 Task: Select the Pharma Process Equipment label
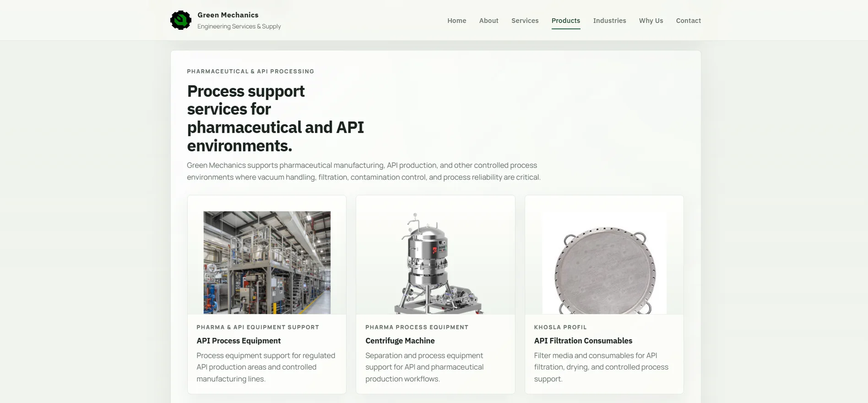pos(417,327)
